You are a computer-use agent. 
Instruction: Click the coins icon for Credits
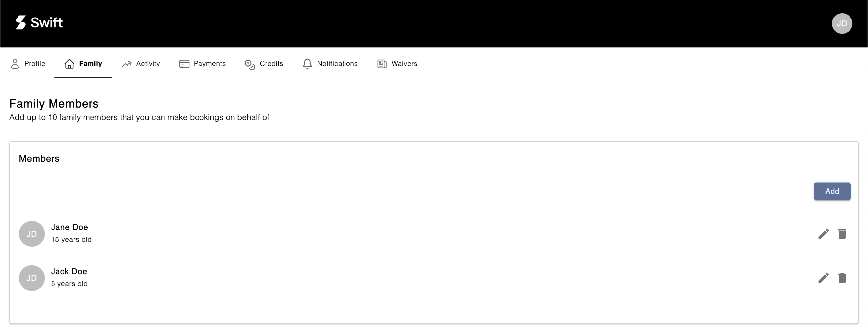(250, 64)
